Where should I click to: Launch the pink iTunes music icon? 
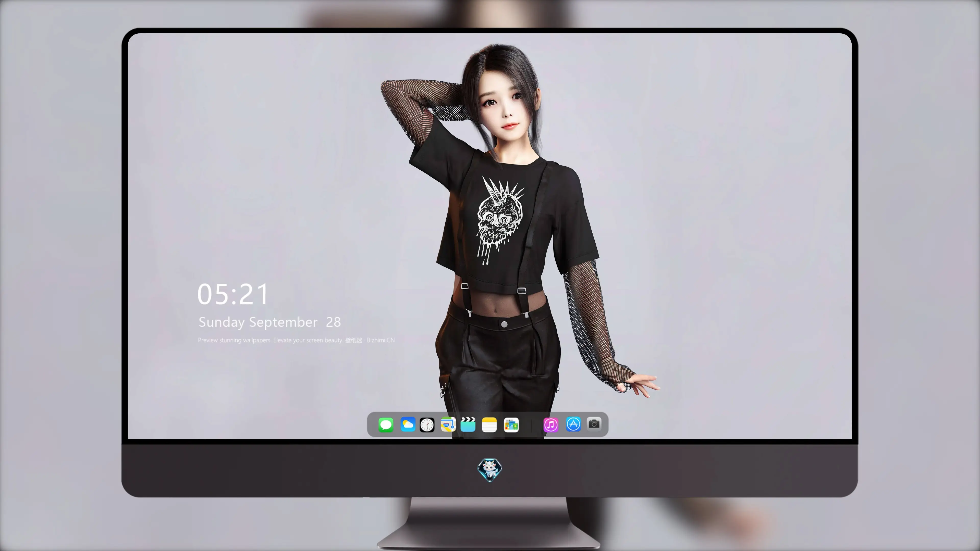tap(551, 425)
